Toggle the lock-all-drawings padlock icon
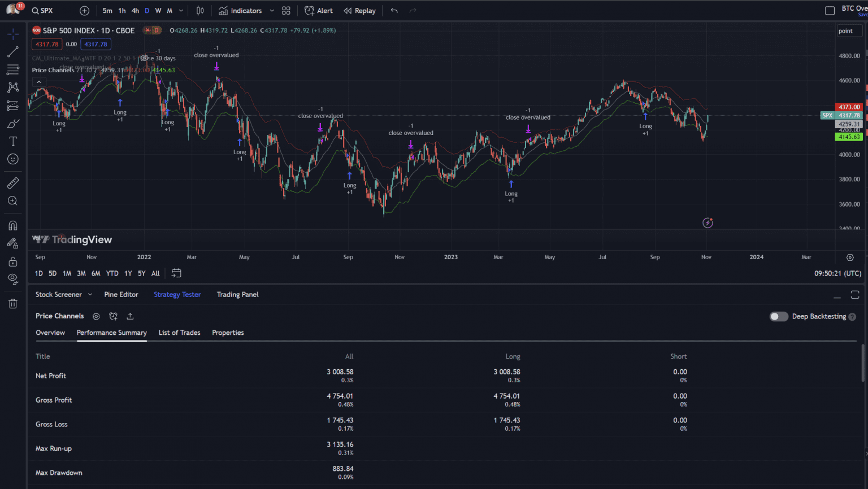 click(12, 261)
